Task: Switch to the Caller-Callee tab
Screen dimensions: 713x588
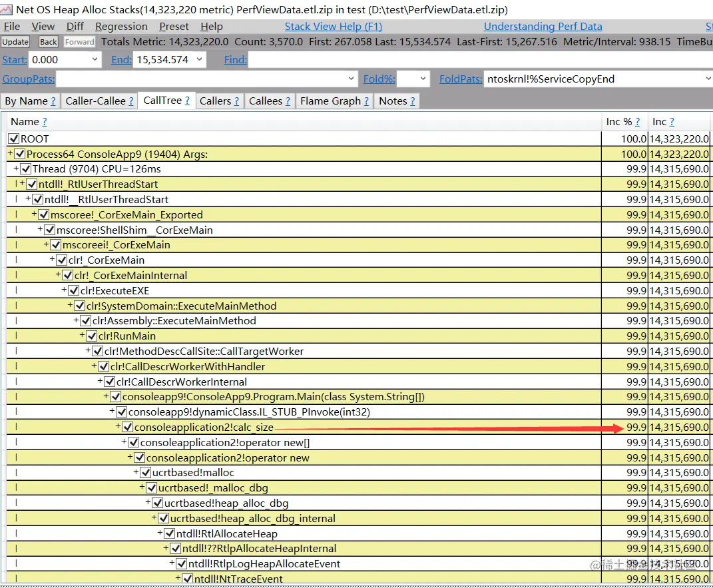Action: [x=100, y=101]
